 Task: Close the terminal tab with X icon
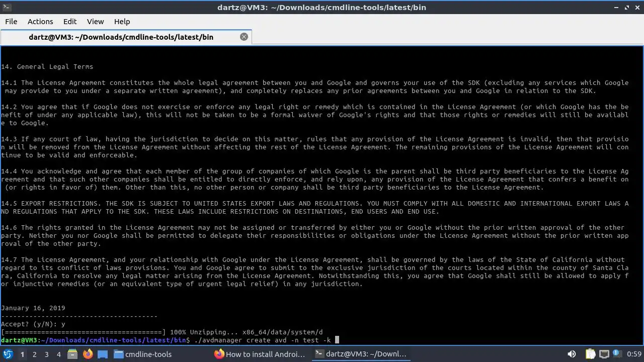point(244,37)
